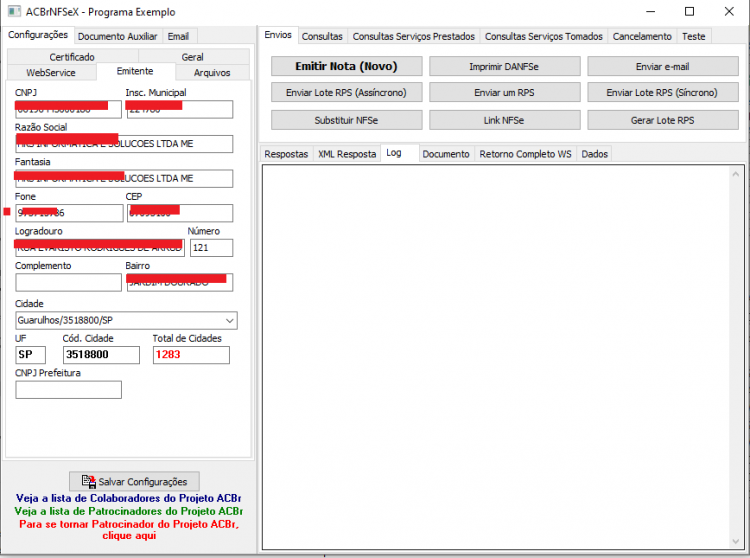Open Consultas Serviços Prestados tab

(414, 36)
